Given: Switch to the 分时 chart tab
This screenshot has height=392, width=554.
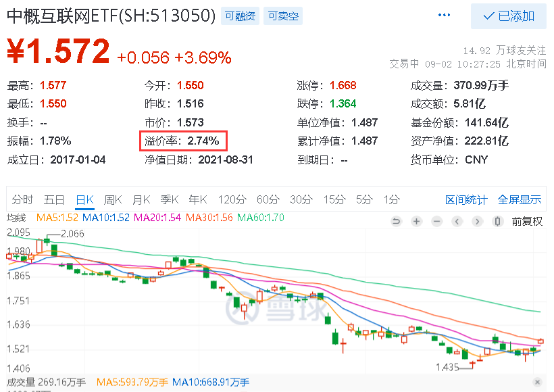Looking at the screenshot, I should click(22, 199).
